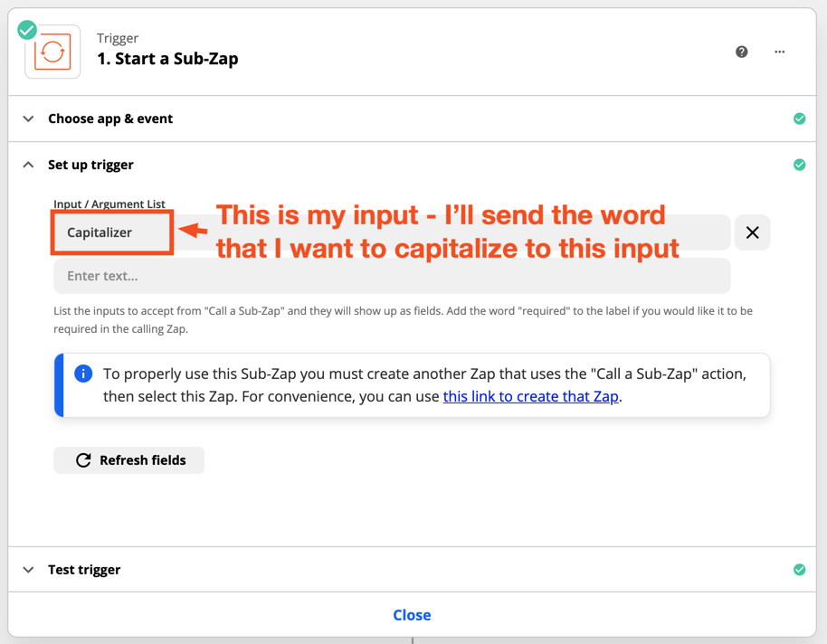The width and height of the screenshot is (827, 644).
Task: Click the Close button
Action: click(x=412, y=615)
